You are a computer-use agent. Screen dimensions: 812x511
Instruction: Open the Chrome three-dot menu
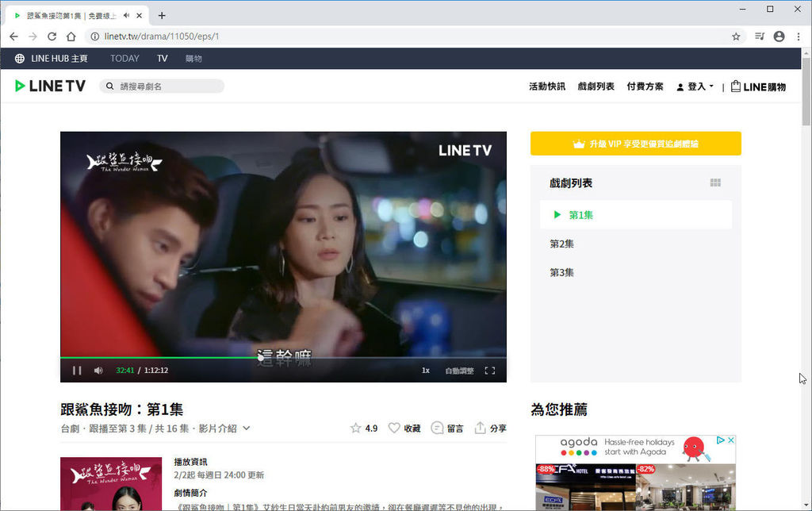point(798,36)
